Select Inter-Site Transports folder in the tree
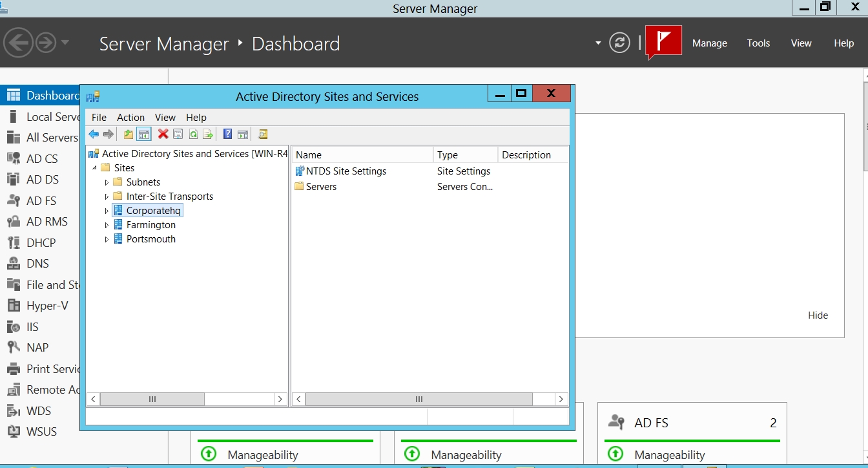The width and height of the screenshot is (868, 468). 170,197
